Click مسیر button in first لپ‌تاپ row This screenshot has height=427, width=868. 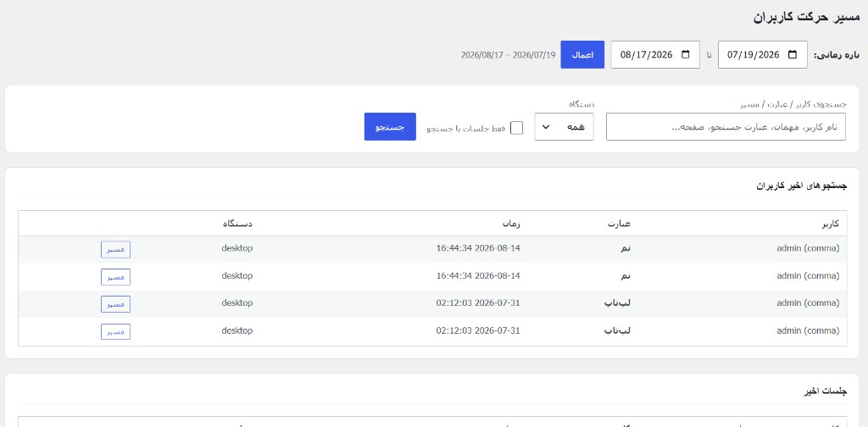(x=115, y=304)
